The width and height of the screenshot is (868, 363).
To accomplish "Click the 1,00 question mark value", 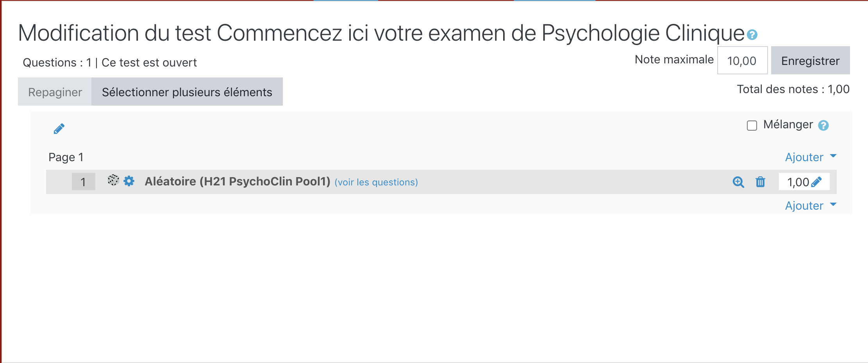I will pyautogui.click(x=798, y=182).
